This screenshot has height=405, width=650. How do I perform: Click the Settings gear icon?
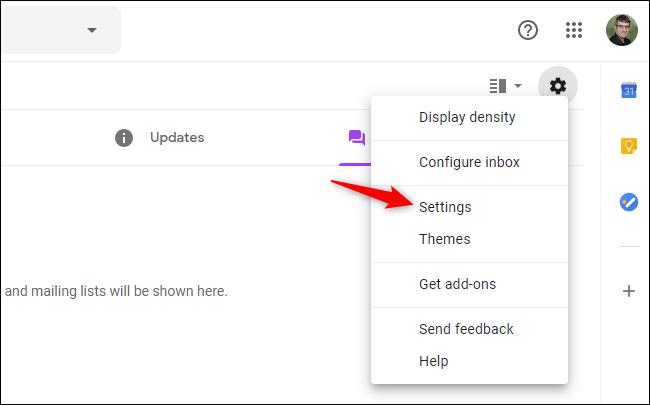click(558, 86)
